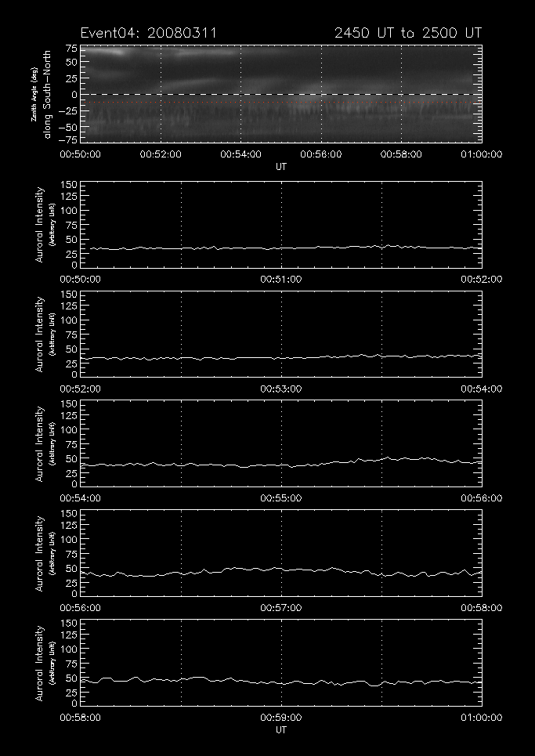Click the 0 tick on the 00:58–01:00 plot
The image size is (535, 756).
(74, 703)
